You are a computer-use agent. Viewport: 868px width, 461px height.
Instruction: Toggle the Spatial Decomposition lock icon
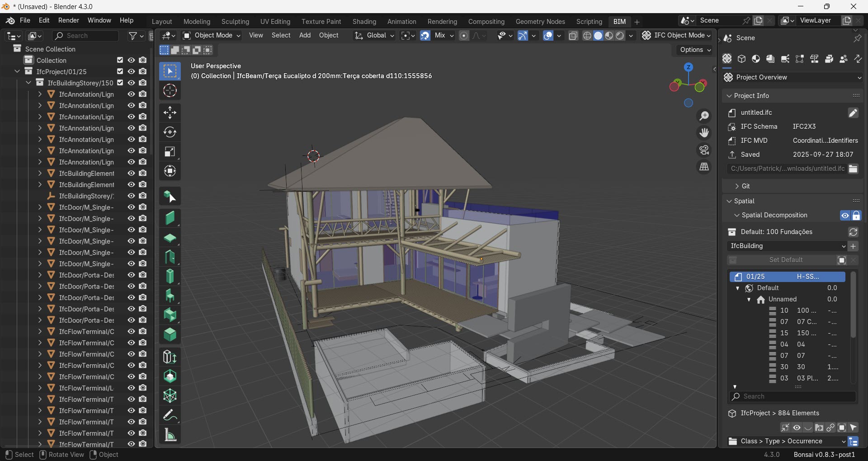[857, 216]
